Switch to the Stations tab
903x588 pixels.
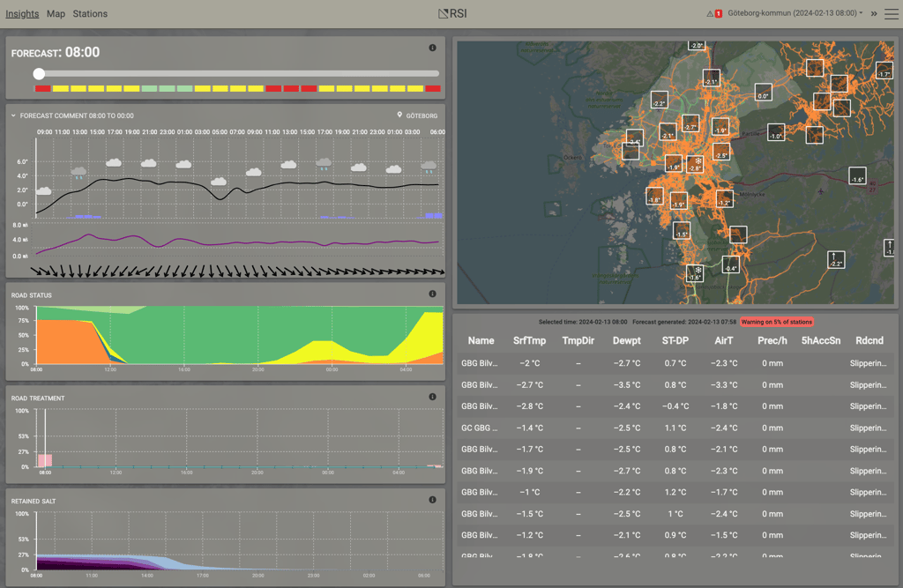90,14
